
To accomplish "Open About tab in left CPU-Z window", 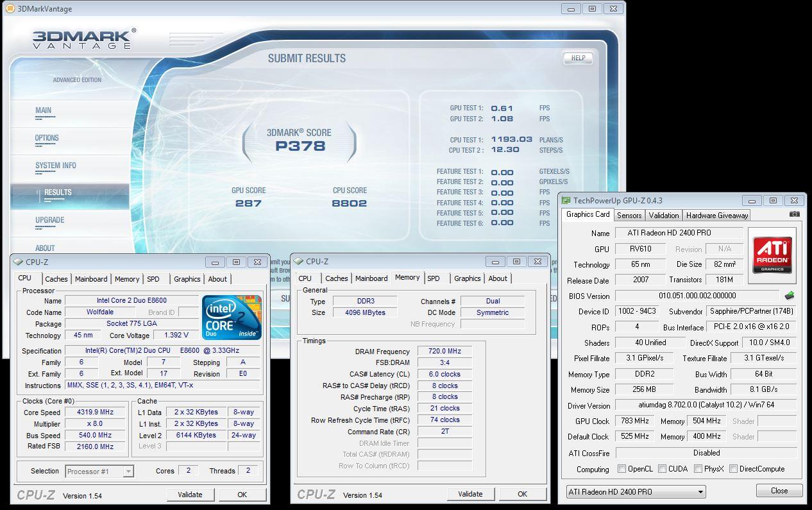I will pos(217,279).
